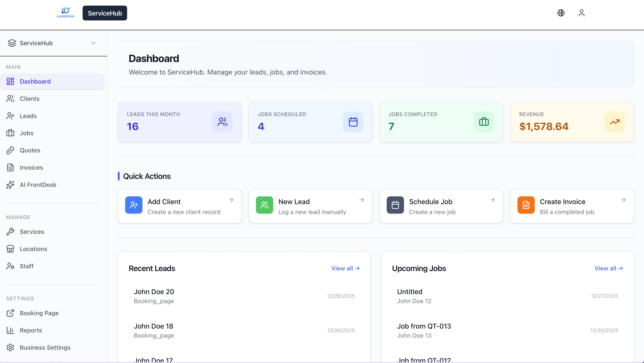Select the Leads icon in the sidebar
This screenshot has width=644, height=363.
[10, 116]
